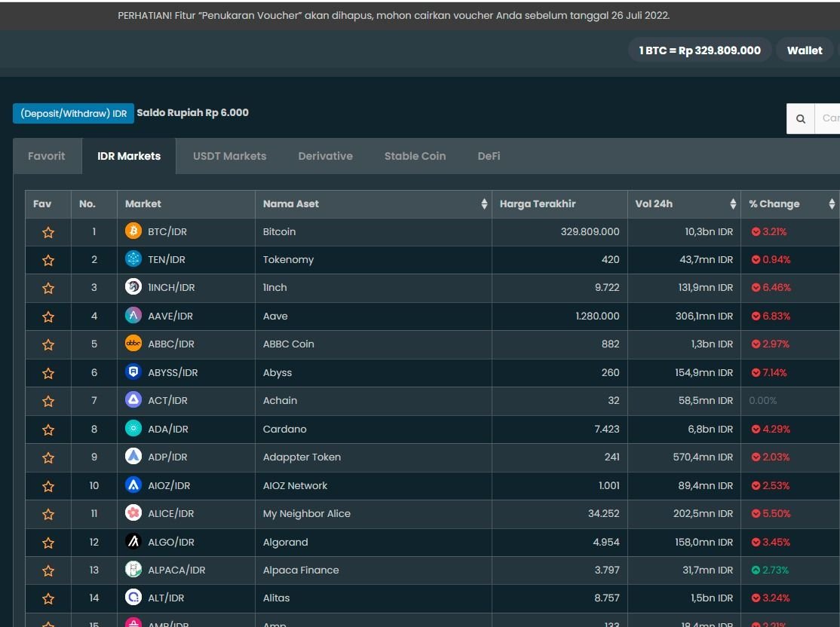Toggle favorite star for ALGO/IDR row
This screenshot has width=840, height=627.
click(48, 543)
